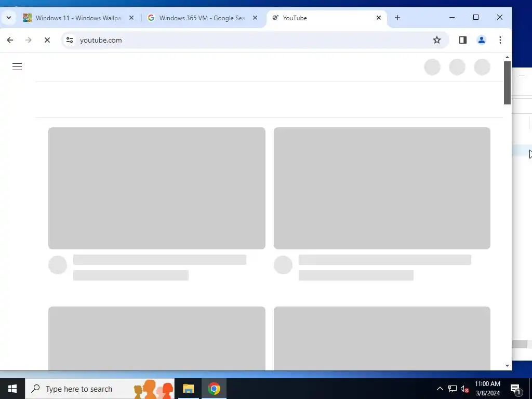Click the Type here to search box
Viewport: 532px width, 399px height.
(100, 389)
